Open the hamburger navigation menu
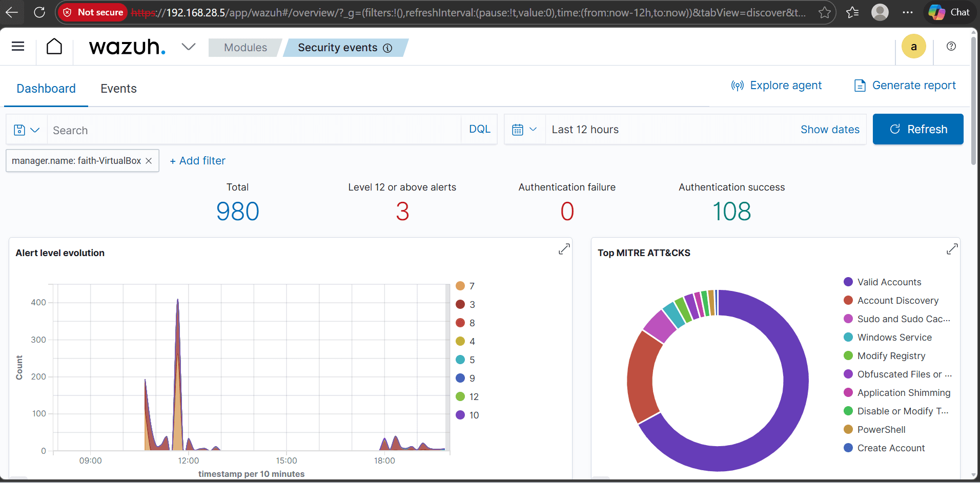Viewport: 980px width, 483px height. coord(18,47)
